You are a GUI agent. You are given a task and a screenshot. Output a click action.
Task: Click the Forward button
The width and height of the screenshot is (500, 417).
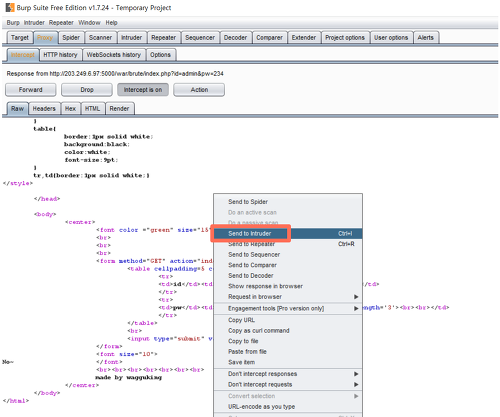[x=31, y=90]
